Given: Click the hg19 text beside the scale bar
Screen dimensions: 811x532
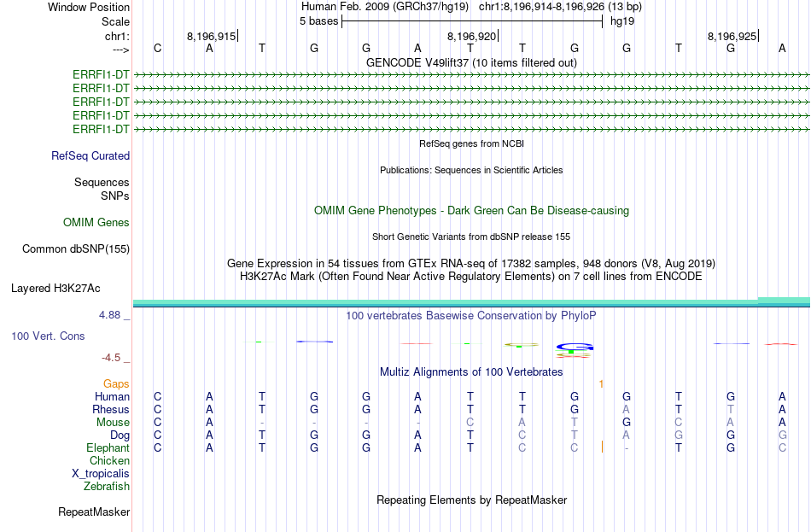Looking at the screenshot, I should (x=622, y=21).
